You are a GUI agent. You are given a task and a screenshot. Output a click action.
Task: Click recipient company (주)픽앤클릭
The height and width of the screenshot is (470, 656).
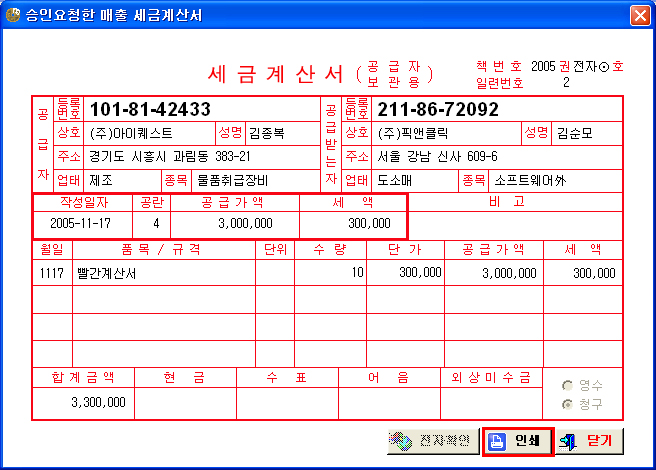[413, 134]
